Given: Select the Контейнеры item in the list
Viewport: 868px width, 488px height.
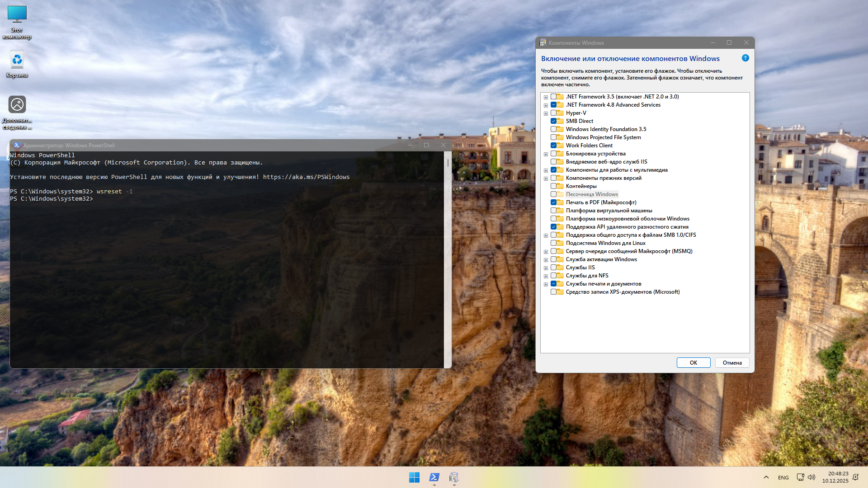Looking at the screenshot, I should (x=581, y=186).
